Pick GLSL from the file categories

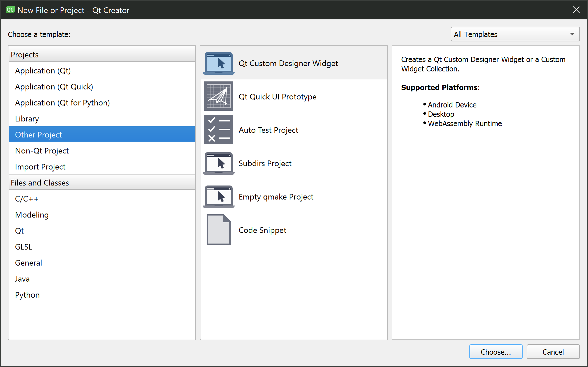(24, 247)
